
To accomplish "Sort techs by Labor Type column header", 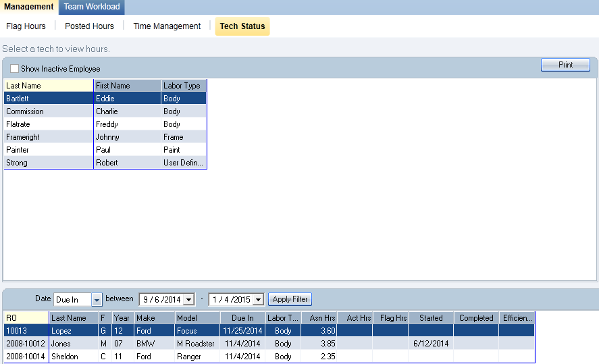I will click(x=183, y=86).
